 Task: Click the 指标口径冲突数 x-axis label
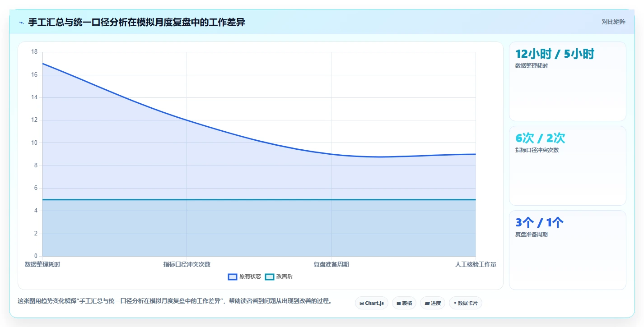click(187, 264)
